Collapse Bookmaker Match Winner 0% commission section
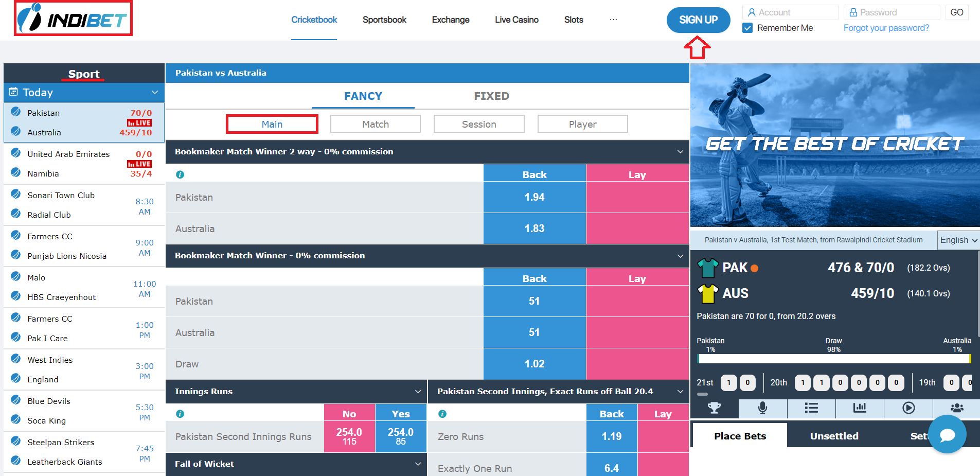Screen dimensions: 980x476 [680, 256]
